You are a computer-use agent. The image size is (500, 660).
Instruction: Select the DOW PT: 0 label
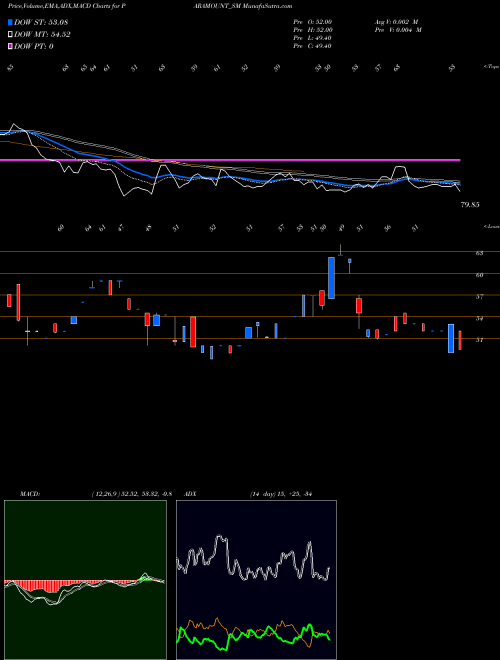pos(34,46)
